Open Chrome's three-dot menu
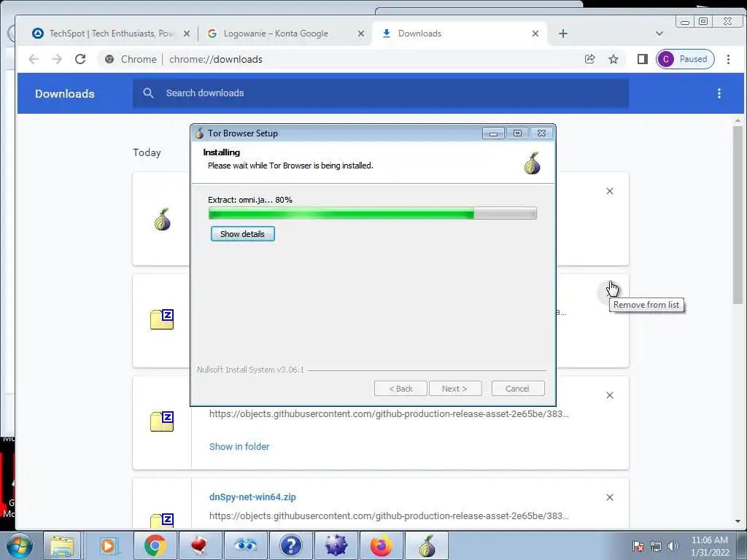Screen dimensions: 747x560 point(729,59)
